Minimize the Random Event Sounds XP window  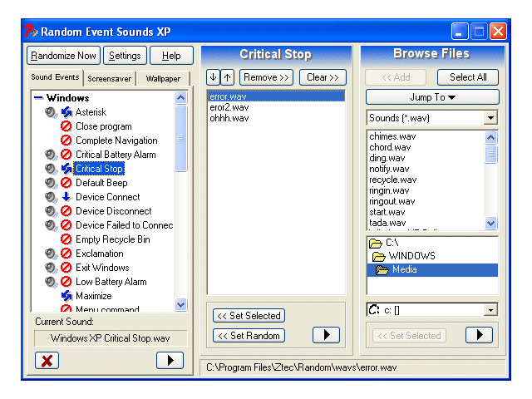click(460, 32)
